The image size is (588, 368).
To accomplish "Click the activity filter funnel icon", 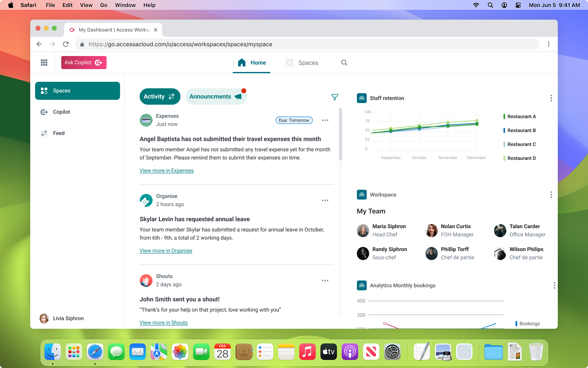I will [335, 97].
